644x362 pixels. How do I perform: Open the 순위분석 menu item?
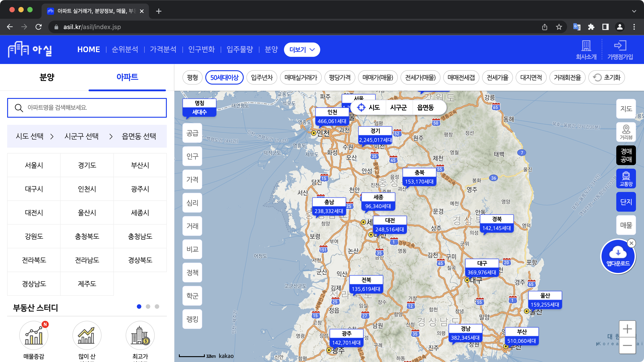[125, 49]
